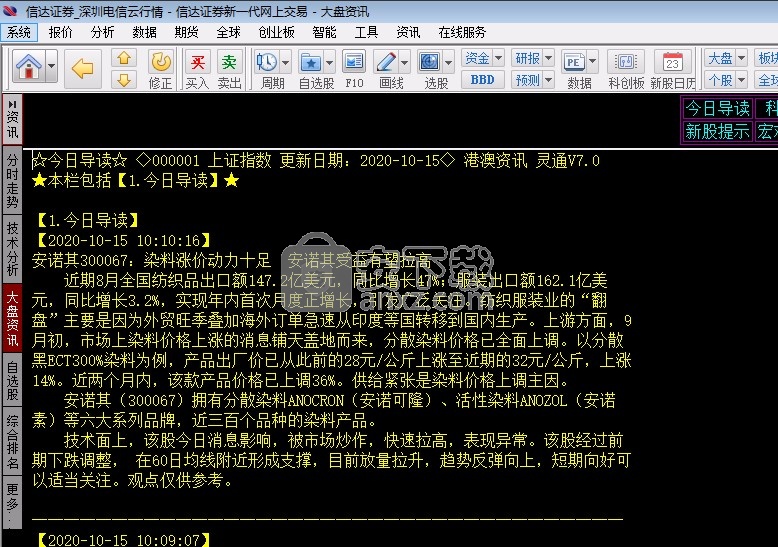
Task: Open the 创业板 menu
Action: click(276, 32)
